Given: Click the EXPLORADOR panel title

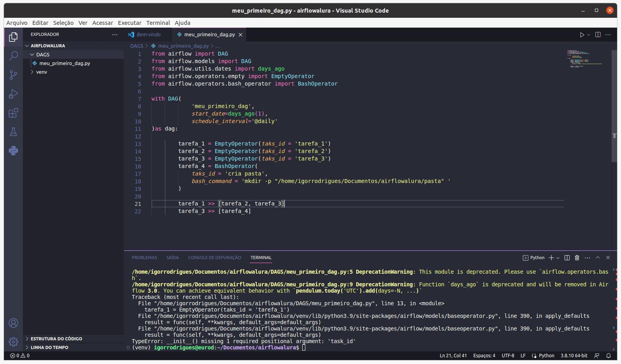Looking at the screenshot, I should [45, 35].
